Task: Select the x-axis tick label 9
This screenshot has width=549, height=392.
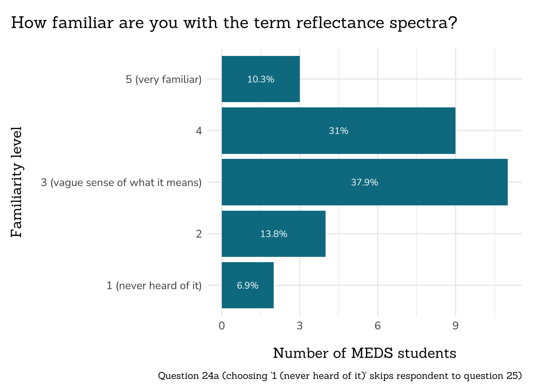Action: click(x=455, y=325)
